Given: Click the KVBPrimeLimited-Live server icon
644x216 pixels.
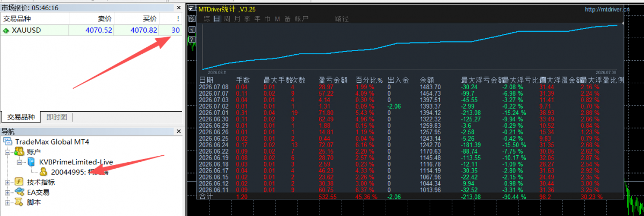Looking at the screenshot, I should (32, 162).
